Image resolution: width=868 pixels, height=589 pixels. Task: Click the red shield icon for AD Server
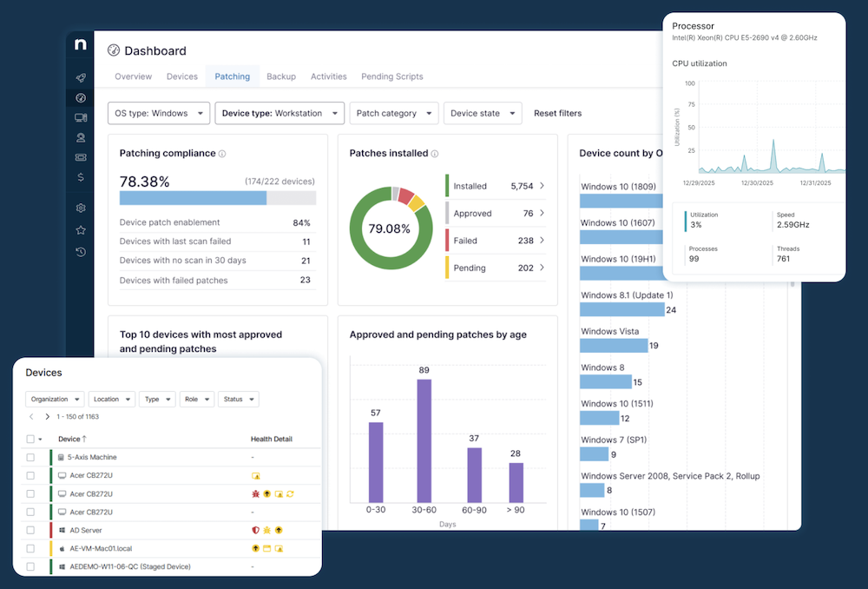pyautogui.click(x=255, y=530)
